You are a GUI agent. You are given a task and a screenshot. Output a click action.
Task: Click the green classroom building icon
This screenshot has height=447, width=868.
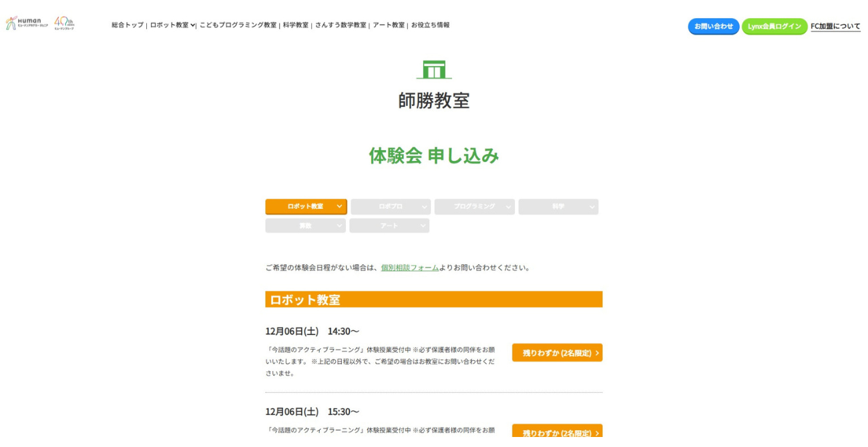coord(434,69)
